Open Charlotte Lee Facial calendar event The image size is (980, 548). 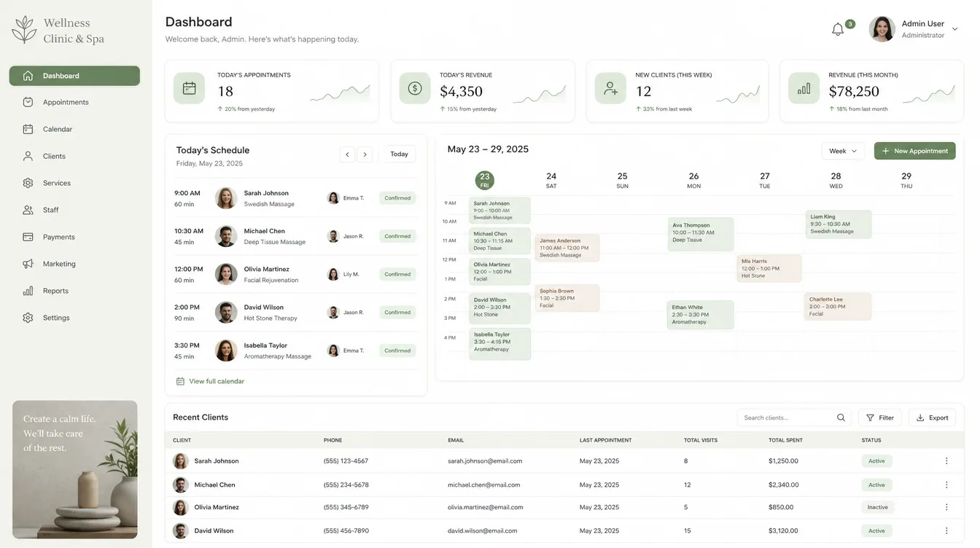[x=839, y=306]
